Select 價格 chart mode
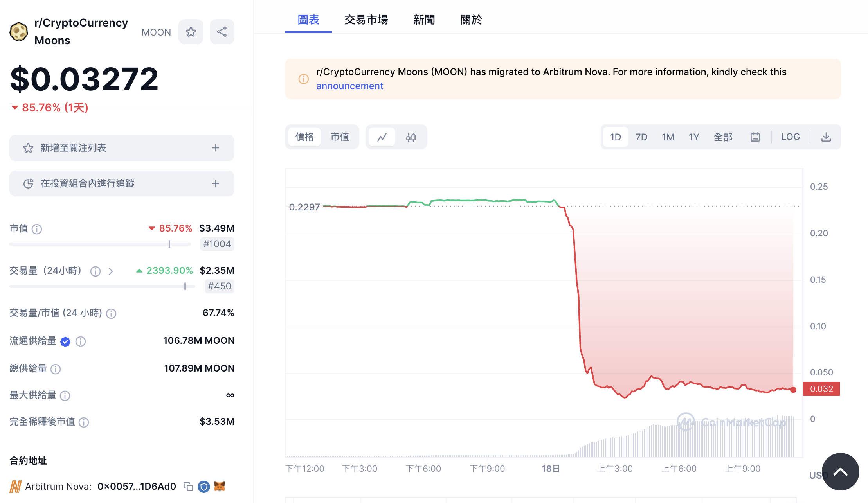 click(x=304, y=137)
